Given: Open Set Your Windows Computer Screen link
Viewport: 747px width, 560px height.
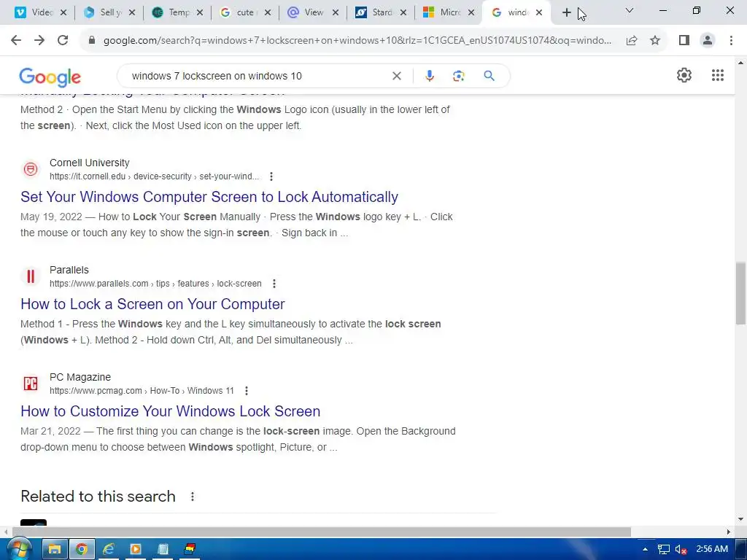Looking at the screenshot, I should coord(209,197).
